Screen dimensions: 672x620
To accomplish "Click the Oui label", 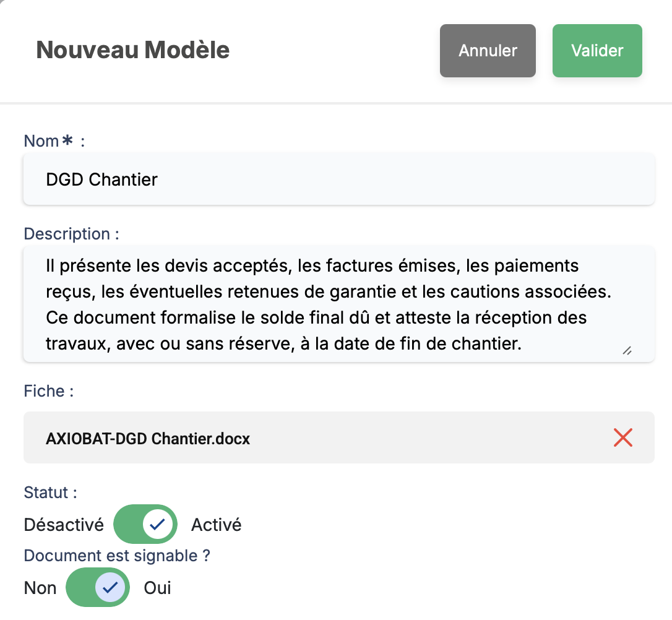I will (x=157, y=587).
